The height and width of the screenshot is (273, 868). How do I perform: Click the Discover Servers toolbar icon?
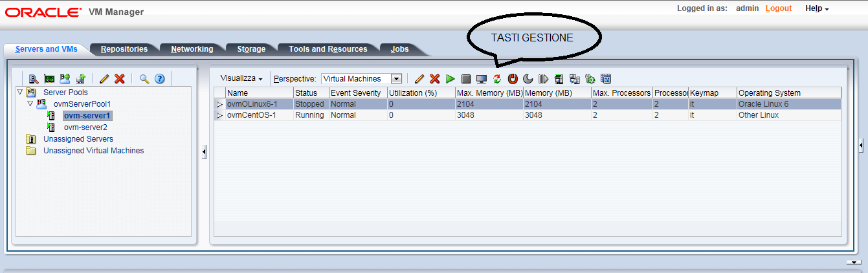[34, 79]
